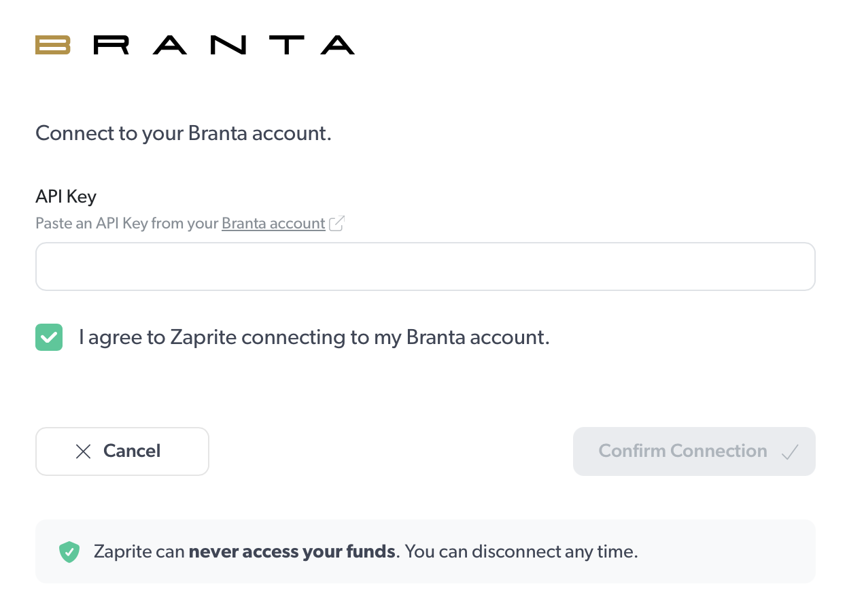Click the BRANTA wordmark text

point(224,45)
